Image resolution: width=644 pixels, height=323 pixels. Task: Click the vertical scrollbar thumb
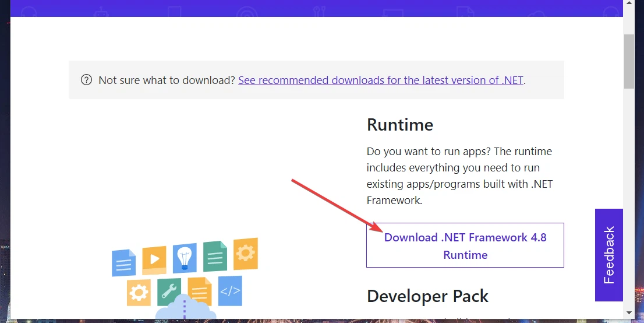(629, 61)
